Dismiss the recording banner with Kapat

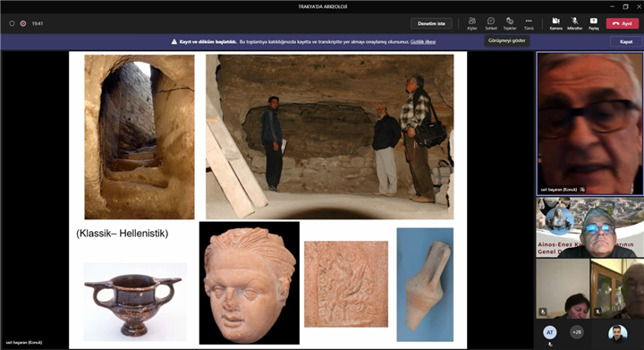(x=626, y=41)
